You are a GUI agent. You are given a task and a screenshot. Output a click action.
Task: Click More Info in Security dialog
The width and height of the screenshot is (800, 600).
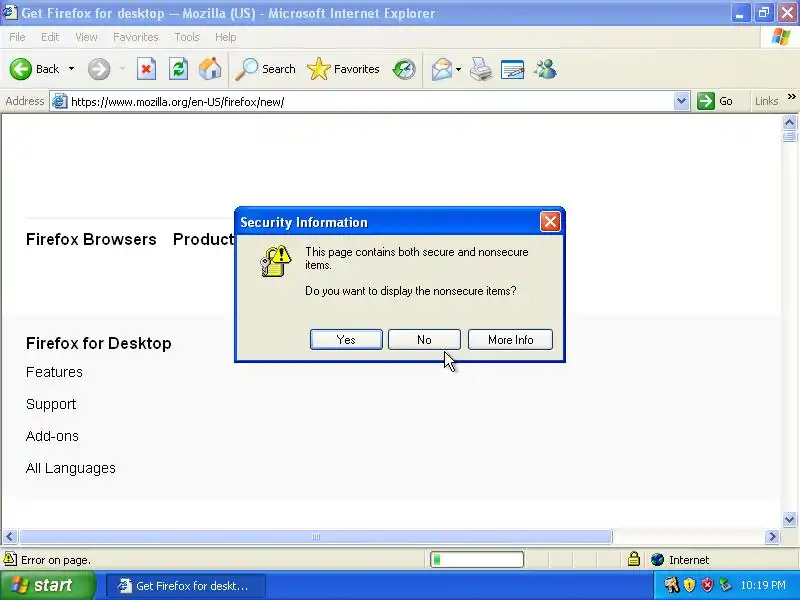click(510, 340)
